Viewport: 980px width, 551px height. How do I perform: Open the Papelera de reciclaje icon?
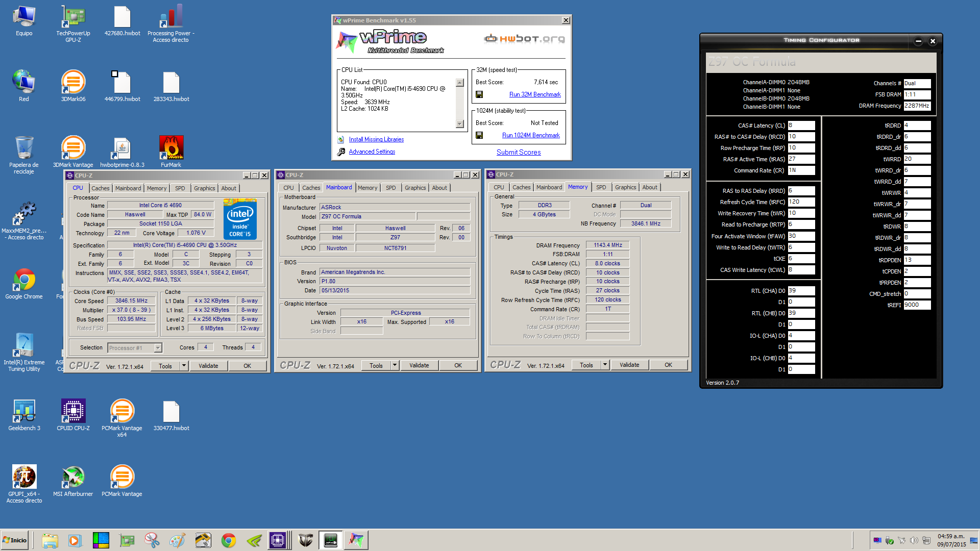pos(24,155)
